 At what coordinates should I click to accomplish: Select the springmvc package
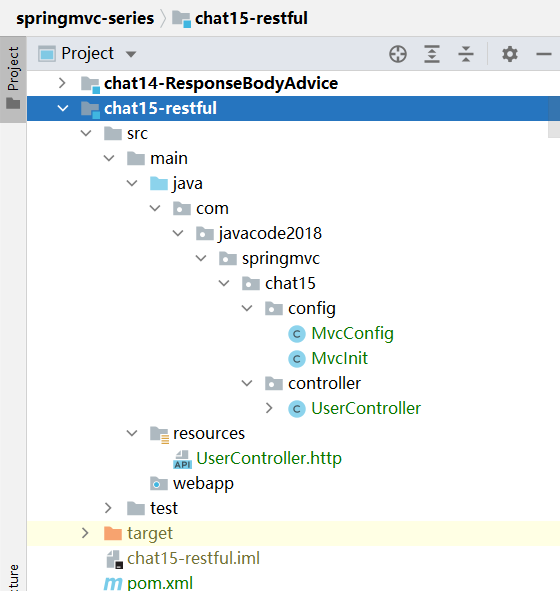[x=281, y=259]
